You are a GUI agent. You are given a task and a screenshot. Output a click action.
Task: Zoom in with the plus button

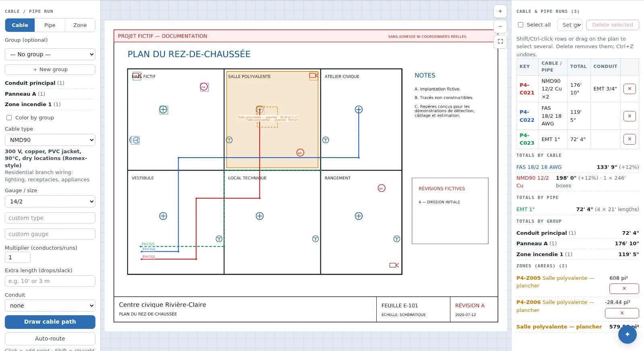click(x=500, y=11)
